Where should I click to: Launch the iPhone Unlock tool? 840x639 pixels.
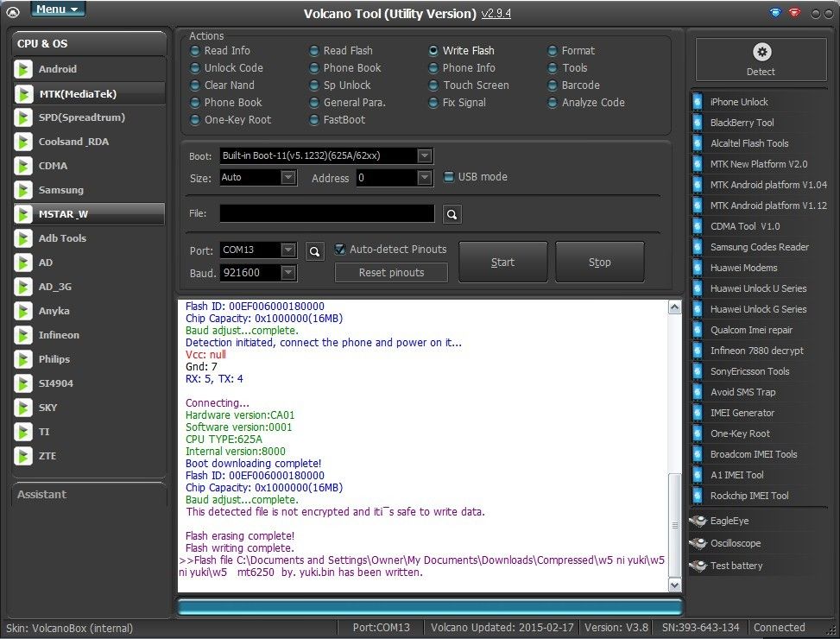click(x=738, y=102)
